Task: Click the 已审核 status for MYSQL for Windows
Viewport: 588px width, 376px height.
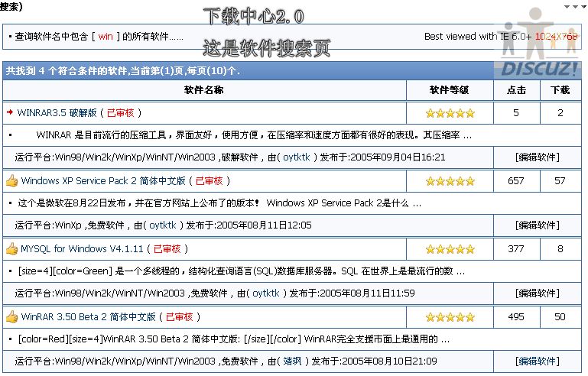Action: pyautogui.click(x=167, y=249)
